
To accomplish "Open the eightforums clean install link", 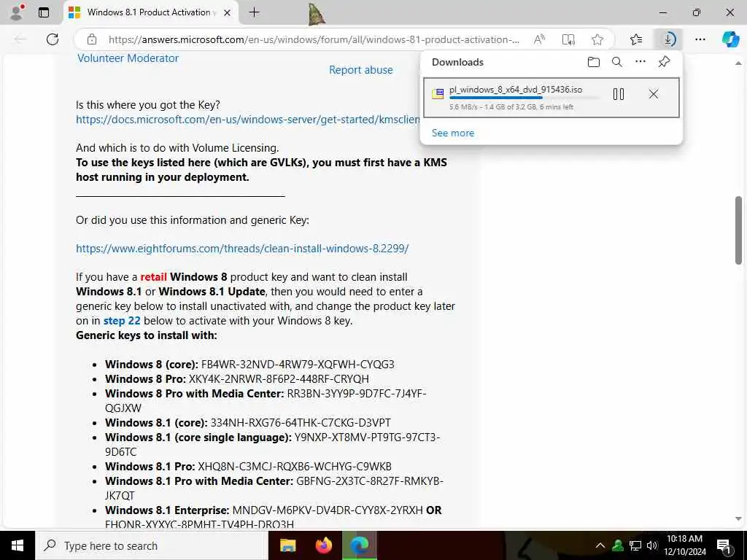I will (x=242, y=249).
